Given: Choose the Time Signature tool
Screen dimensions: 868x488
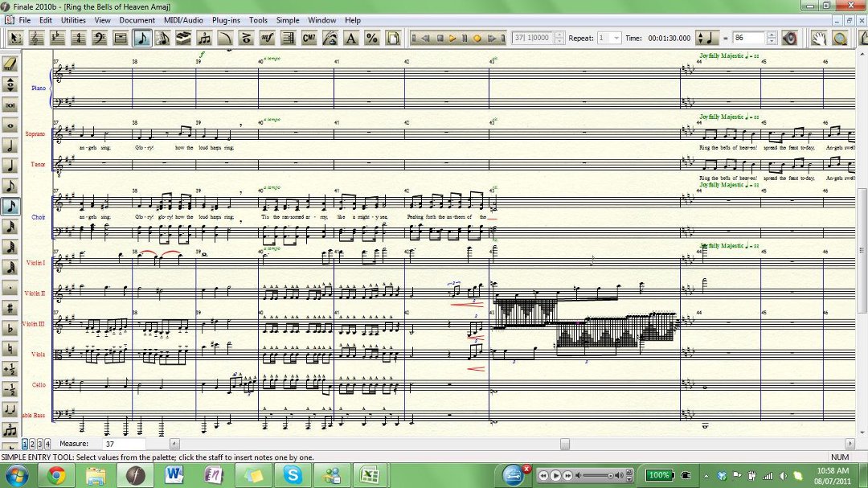Looking at the screenshot, I should [x=79, y=39].
